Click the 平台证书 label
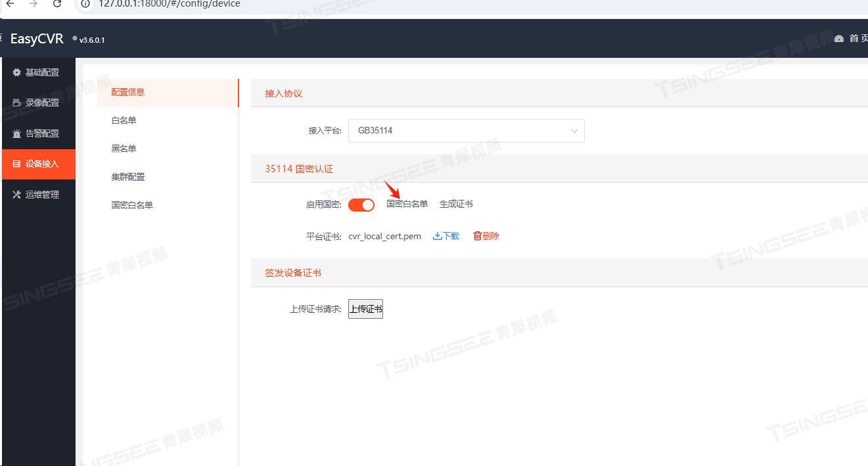Image resolution: width=868 pixels, height=466 pixels. (324, 237)
